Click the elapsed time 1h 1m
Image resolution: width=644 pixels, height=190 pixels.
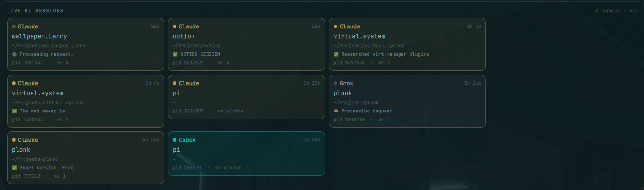[x=474, y=26]
